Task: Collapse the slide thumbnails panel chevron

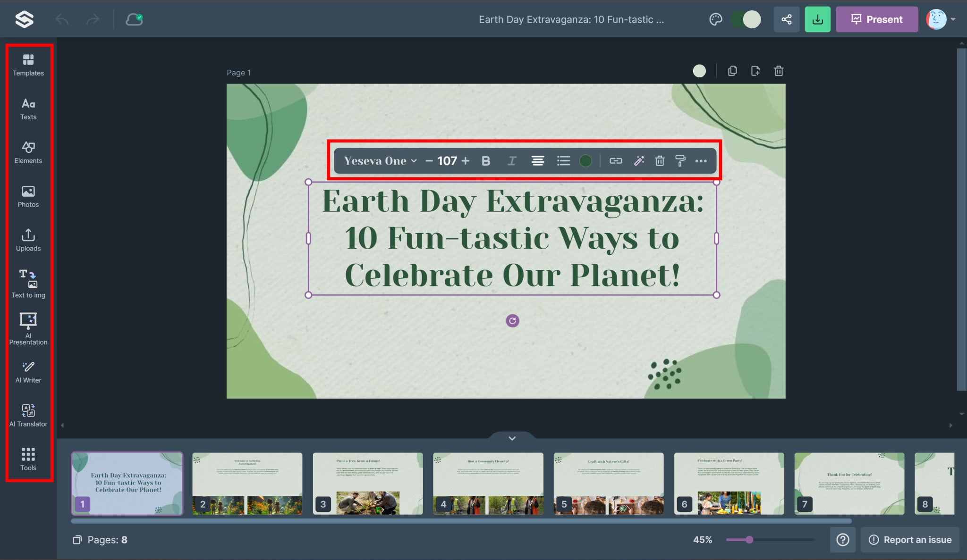Action: [x=512, y=438]
